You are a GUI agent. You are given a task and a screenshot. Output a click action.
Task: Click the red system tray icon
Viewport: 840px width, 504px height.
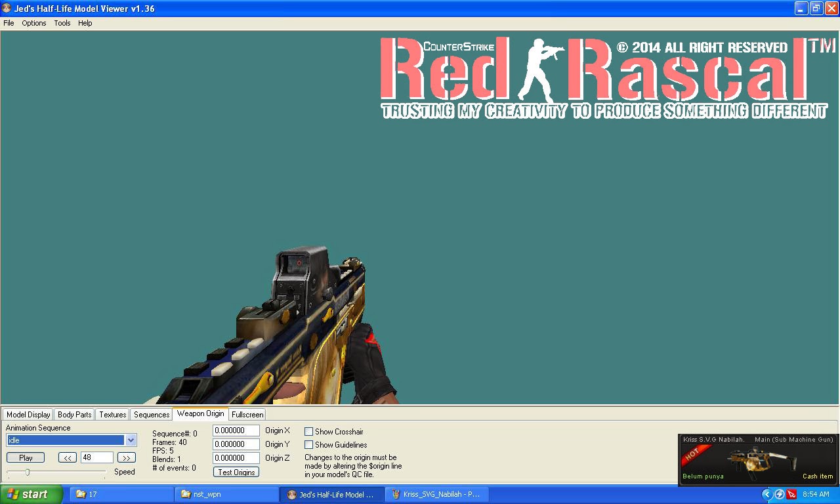click(791, 494)
